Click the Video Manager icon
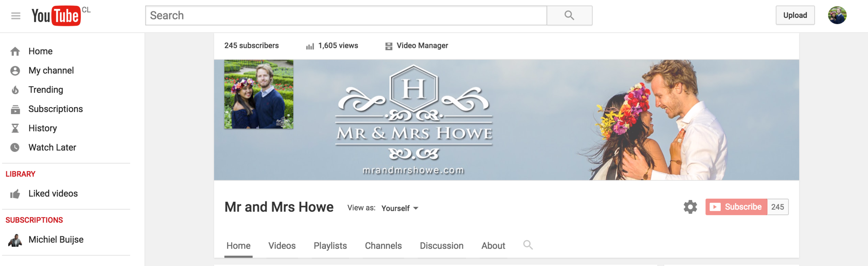Viewport: 868px width, 266px height. [x=389, y=46]
